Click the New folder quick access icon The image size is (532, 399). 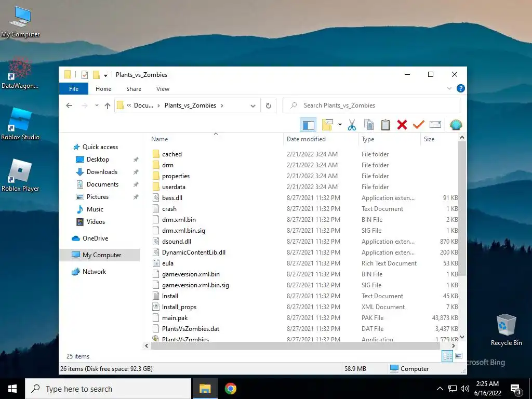point(96,75)
